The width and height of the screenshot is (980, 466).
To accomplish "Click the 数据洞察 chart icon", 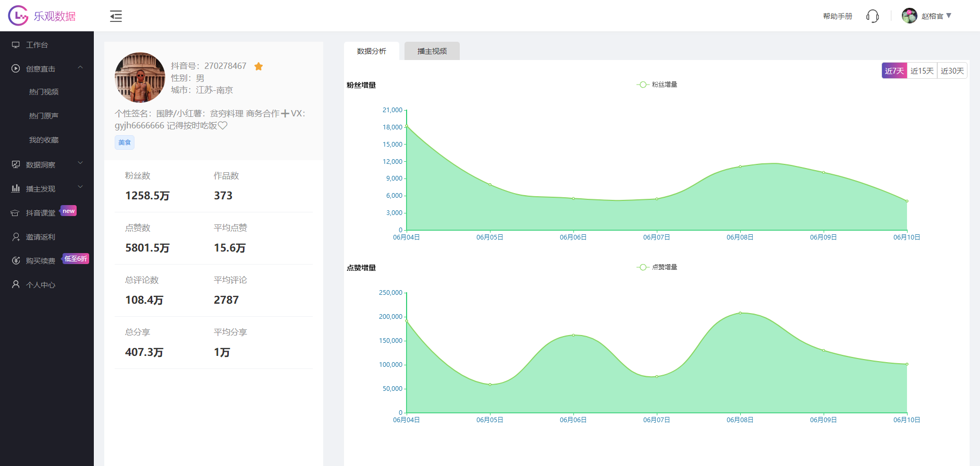I will pyautogui.click(x=16, y=164).
